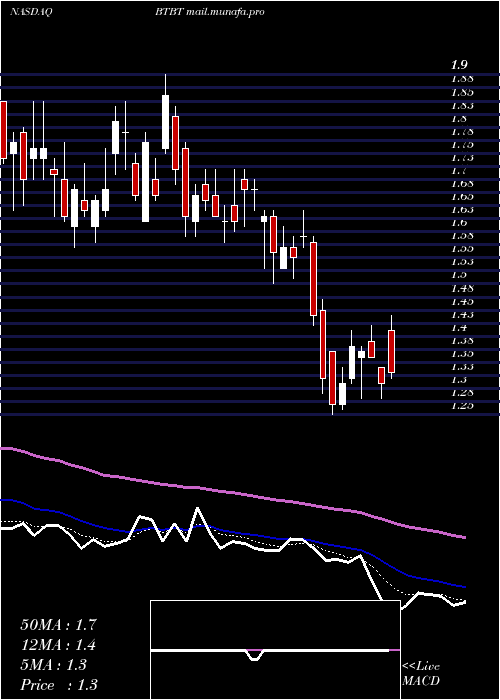500x700 pixels.
Task: Select the 1.35 price axis label
Action: point(460,354)
